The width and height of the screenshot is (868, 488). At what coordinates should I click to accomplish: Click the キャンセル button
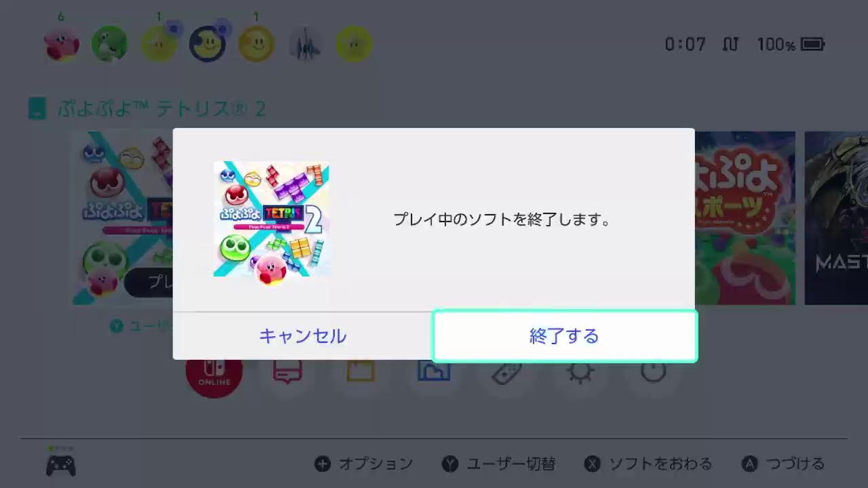point(302,336)
